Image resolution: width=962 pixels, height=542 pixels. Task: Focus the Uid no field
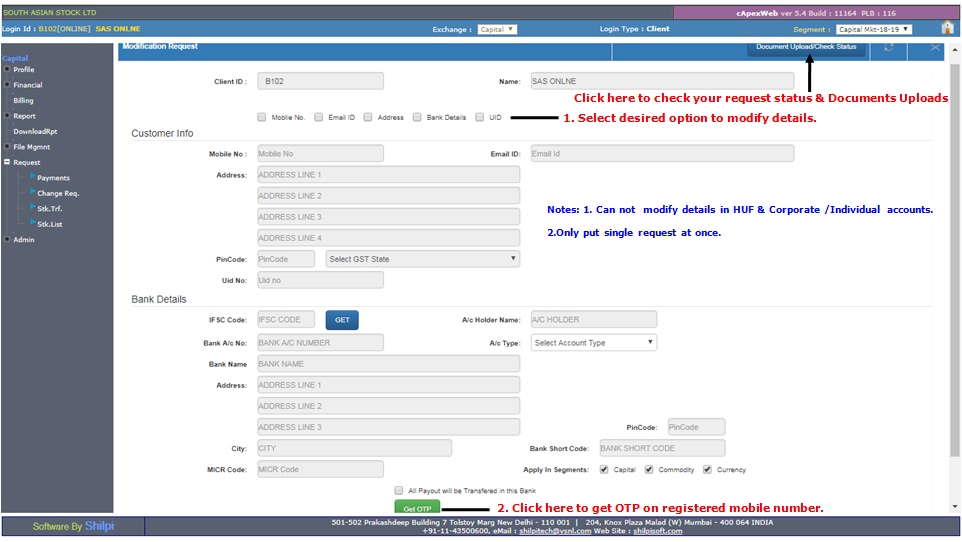(x=320, y=280)
